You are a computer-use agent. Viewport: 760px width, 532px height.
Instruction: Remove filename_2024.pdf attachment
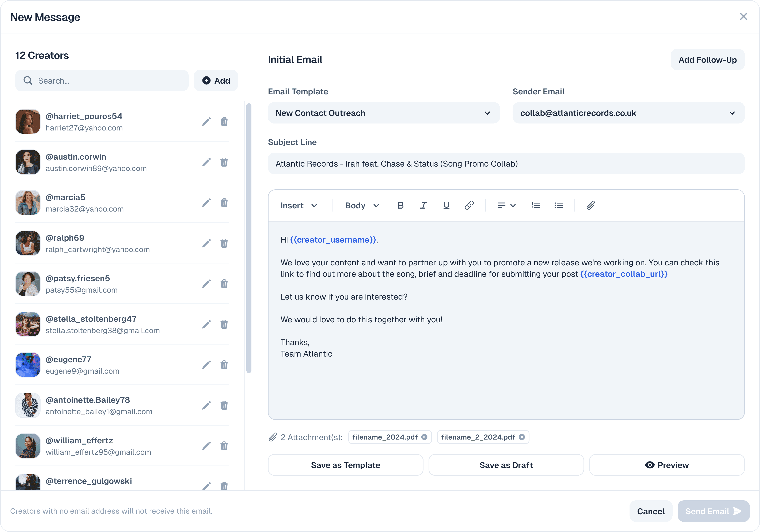[x=424, y=437]
